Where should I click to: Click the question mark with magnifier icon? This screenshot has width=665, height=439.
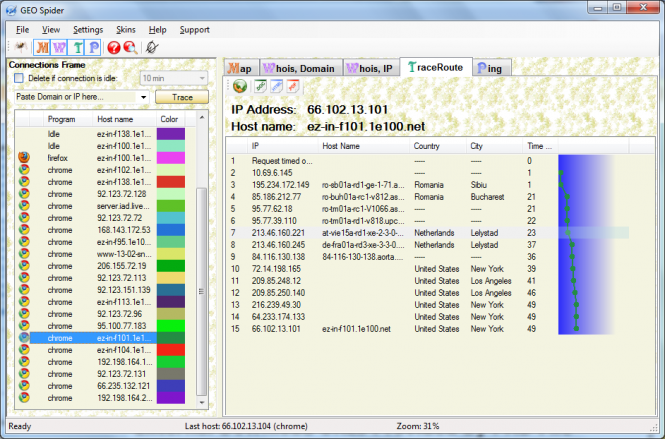pos(130,47)
